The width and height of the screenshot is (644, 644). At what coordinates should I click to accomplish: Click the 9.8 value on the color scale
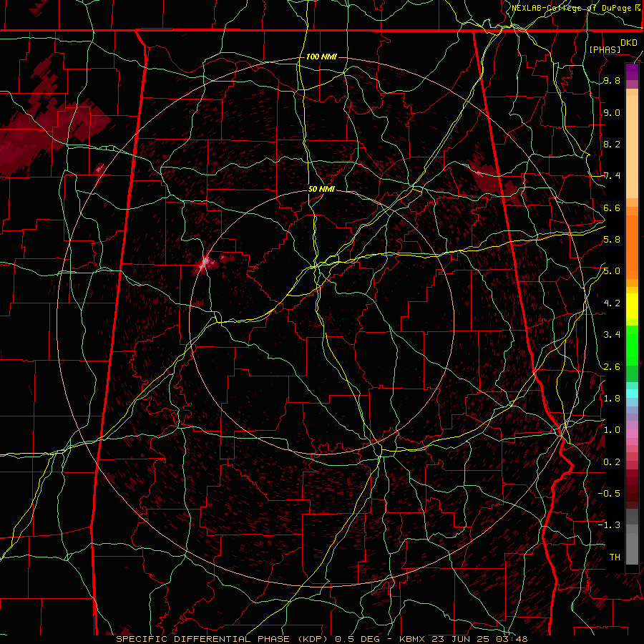[x=612, y=81]
